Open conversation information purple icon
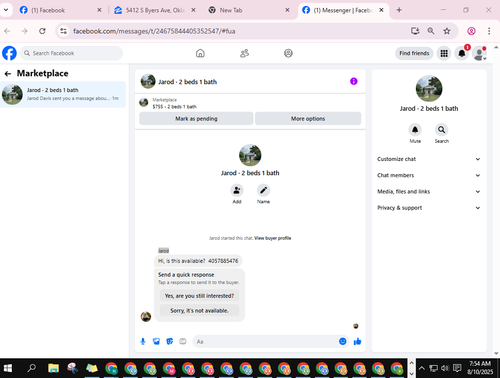 [354, 81]
